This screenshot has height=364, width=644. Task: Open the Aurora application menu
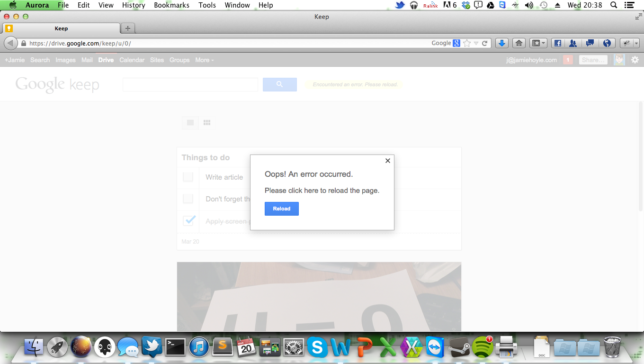coord(37,5)
